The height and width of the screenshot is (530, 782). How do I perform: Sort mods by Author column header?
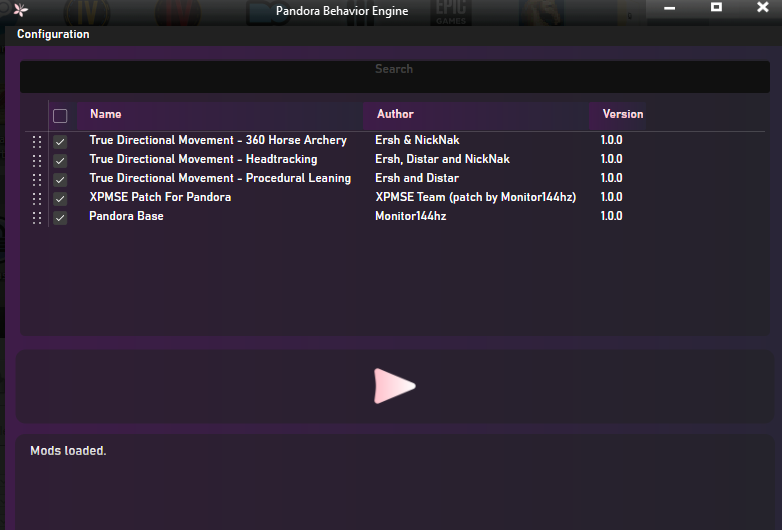[476, 116]
